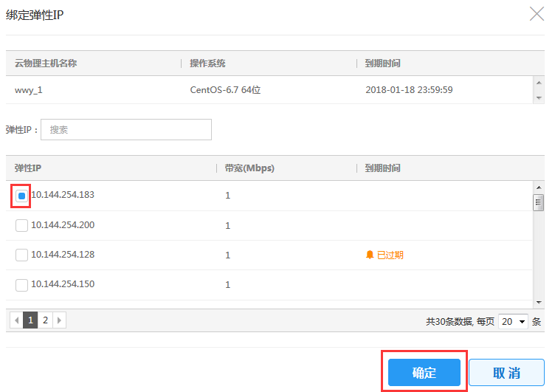Screen dimensions: 555x392
Task: Select the host name wwy_1
Action: coord(28,90)
